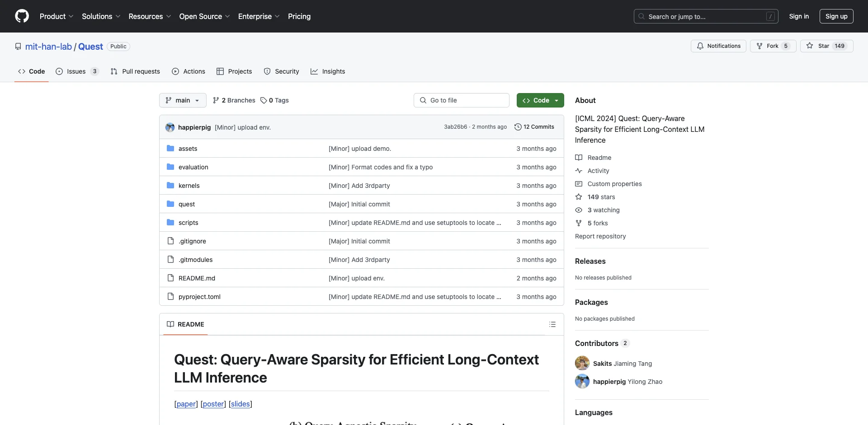This screenshot has width=868, height=425.
Task: Click the GitHub logo icon
Action: coord(22,16)
